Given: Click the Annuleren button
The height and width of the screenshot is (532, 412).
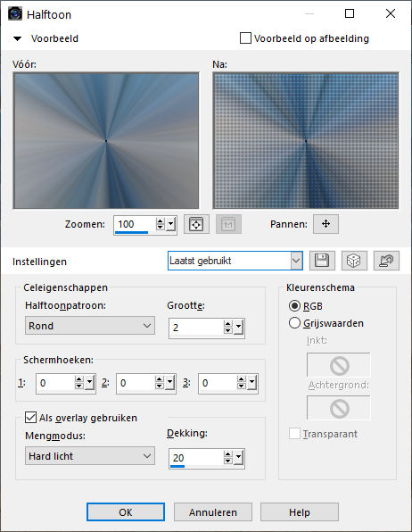Looking at the screenshot, I should (213, 512).
